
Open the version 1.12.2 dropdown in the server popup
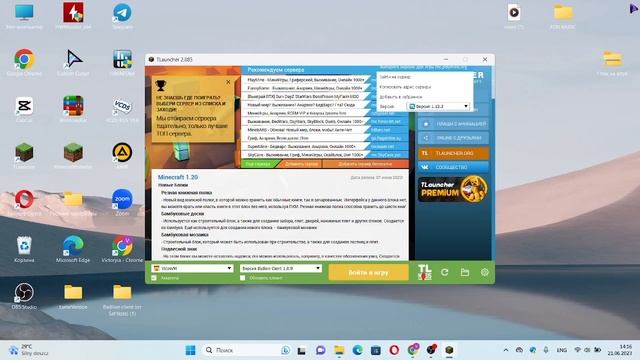439,106
